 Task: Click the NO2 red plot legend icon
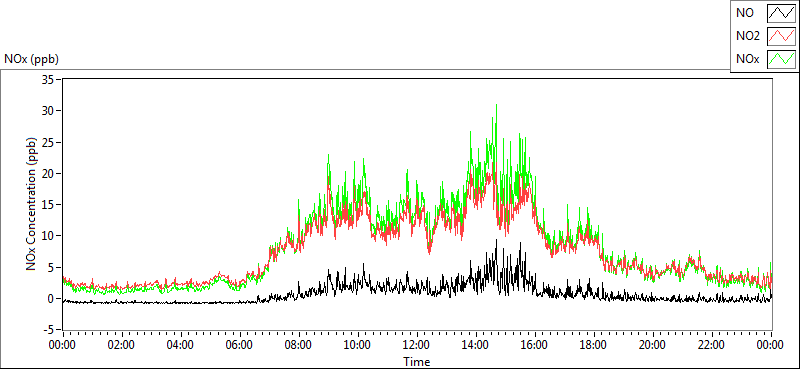pyautogui.click(x=782, y=36)
